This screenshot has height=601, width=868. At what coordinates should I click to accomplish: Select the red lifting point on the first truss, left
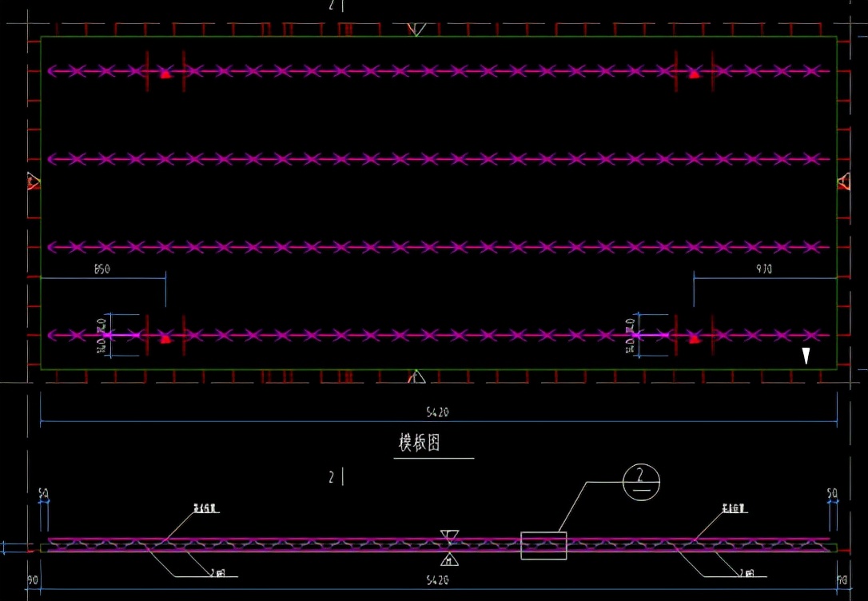[165, 74]
